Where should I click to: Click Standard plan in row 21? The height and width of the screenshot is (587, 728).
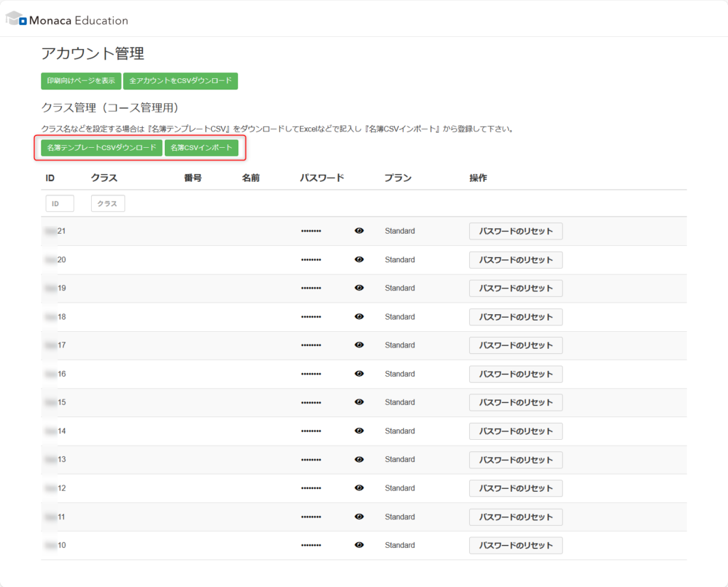(x=400, y=231)
